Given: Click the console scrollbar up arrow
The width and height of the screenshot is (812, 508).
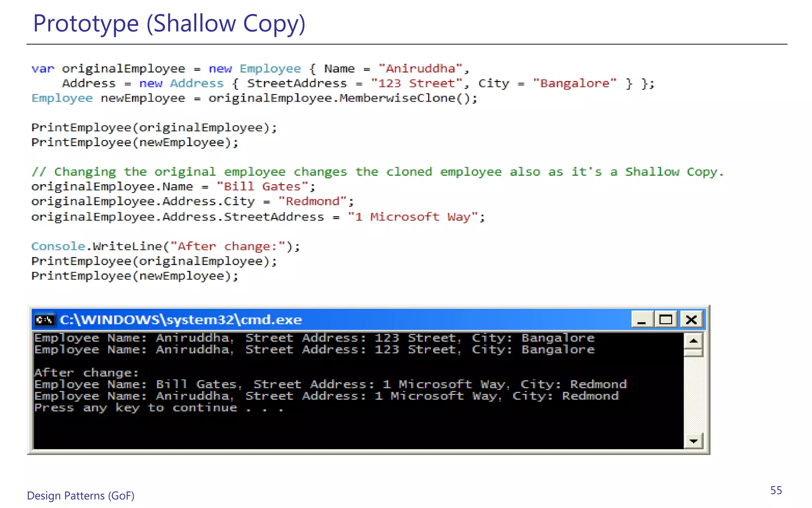Looking at the screenshot, I should [693, 341].
